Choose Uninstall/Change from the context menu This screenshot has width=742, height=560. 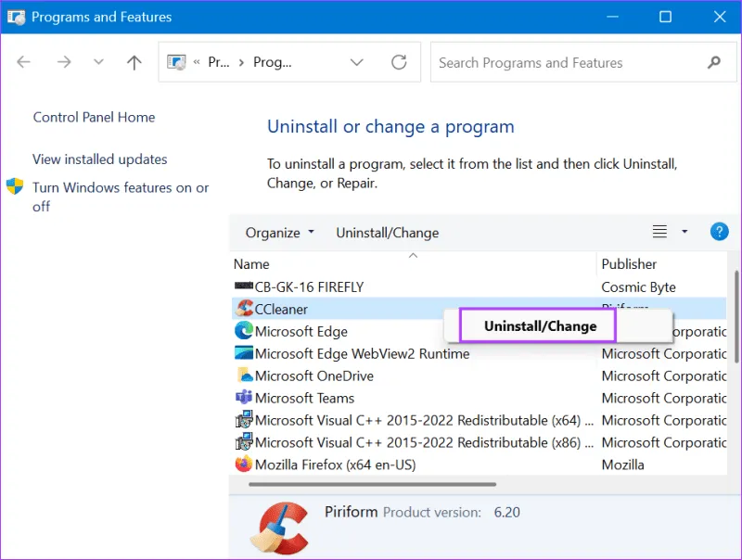click(539, 325)
